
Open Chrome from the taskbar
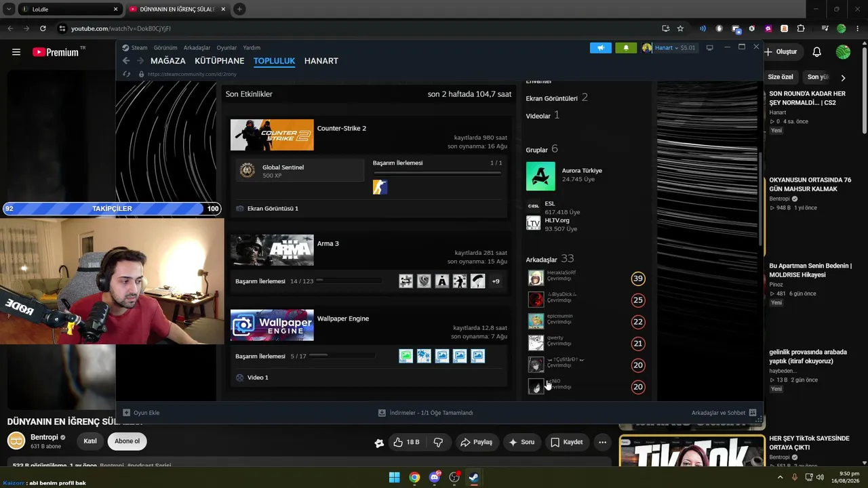[414, 477]
